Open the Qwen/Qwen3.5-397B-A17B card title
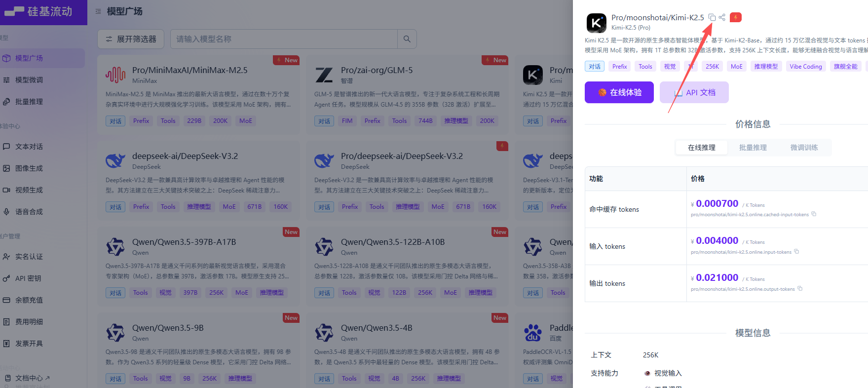868x388 pixels. pos(184,242)
